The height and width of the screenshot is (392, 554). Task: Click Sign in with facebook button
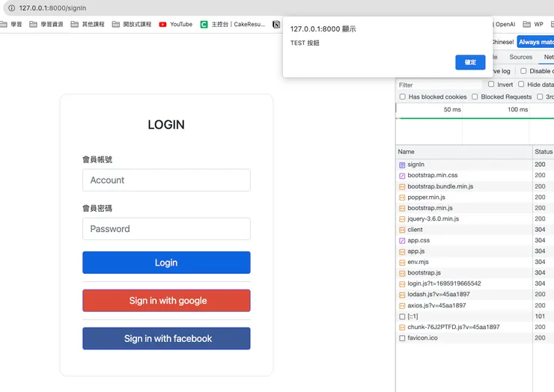(x=166, y=339)
